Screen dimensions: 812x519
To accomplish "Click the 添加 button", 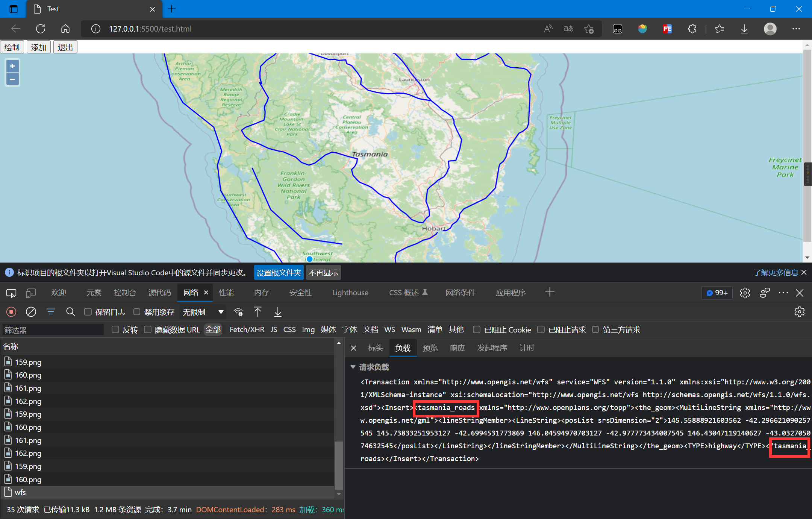I will click(39, 47).
